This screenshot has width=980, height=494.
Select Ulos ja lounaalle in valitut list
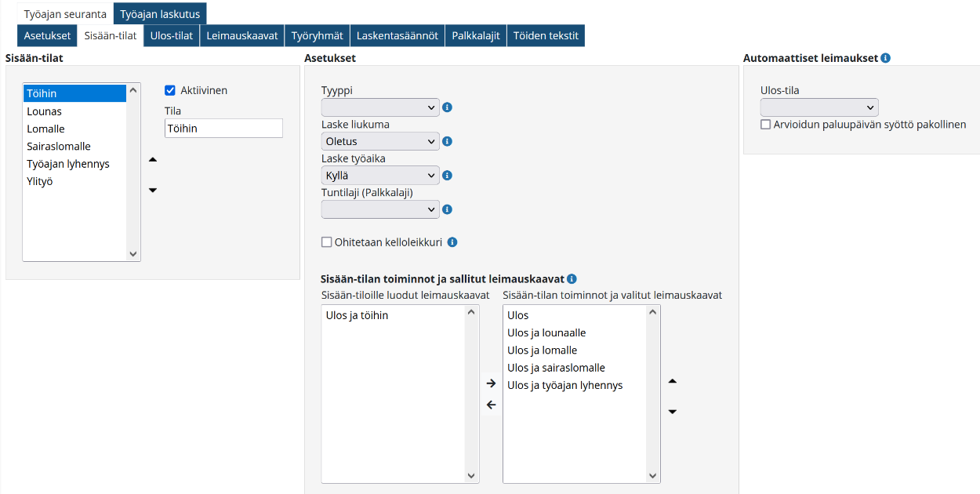point(546,333)
